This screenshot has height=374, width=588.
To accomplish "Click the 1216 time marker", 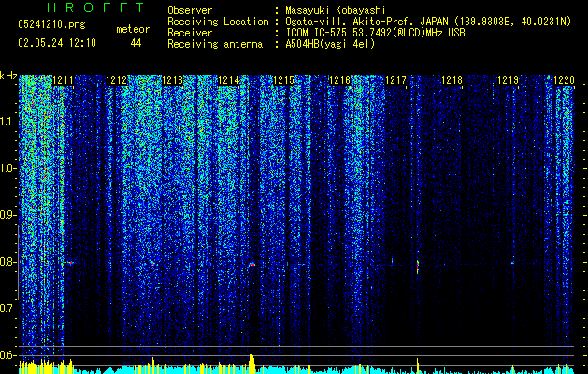I will coord(339,80).
